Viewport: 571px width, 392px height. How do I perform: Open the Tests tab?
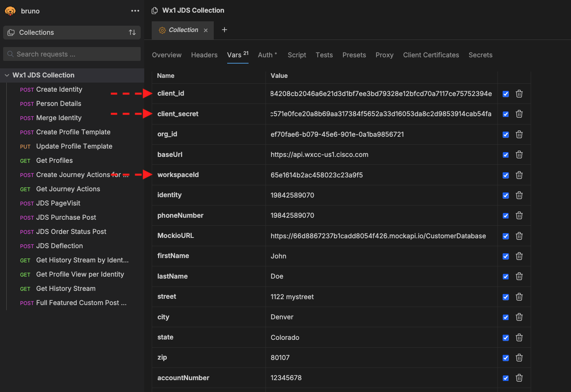(x=324, y=55)
